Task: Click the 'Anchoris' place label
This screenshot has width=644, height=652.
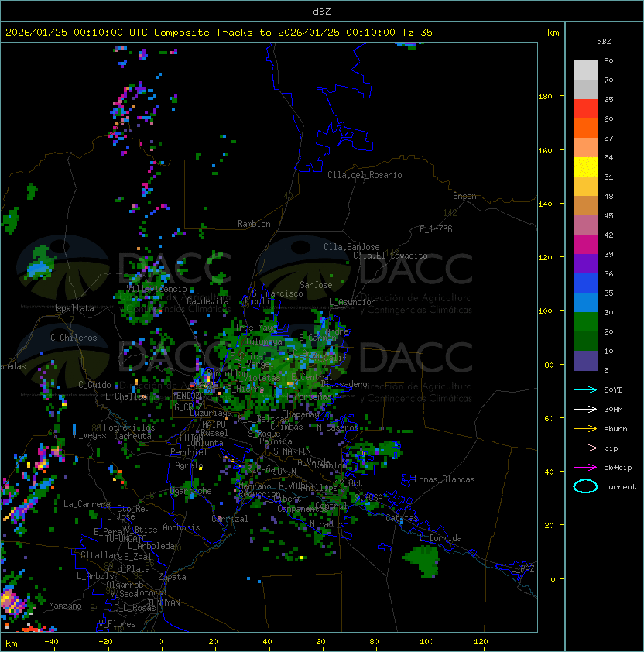Action: point(181,527)
